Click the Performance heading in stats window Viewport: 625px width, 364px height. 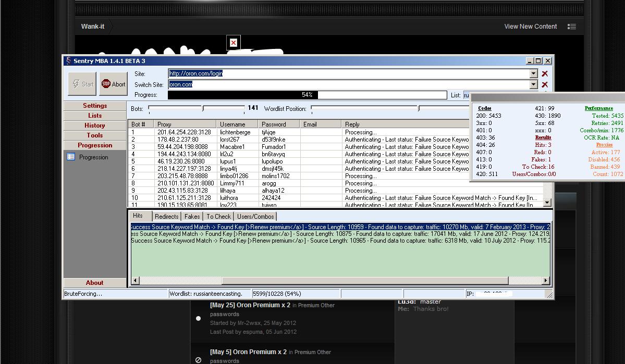coord(599,108)
